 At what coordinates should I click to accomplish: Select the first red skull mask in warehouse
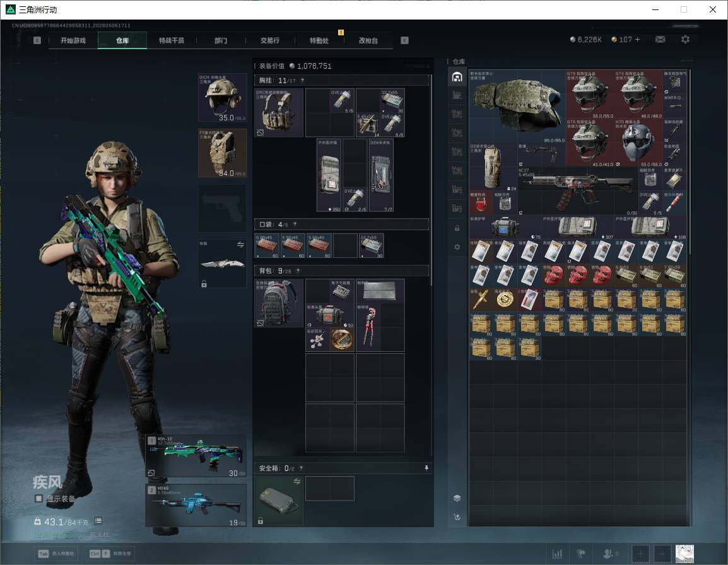click(x=553, y=276)
